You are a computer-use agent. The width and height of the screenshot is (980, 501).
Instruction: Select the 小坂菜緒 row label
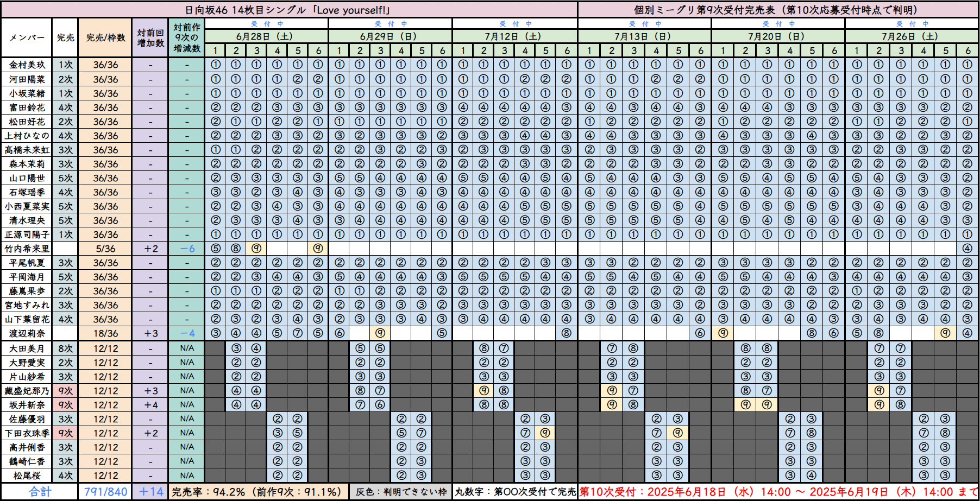pos(27,93)
